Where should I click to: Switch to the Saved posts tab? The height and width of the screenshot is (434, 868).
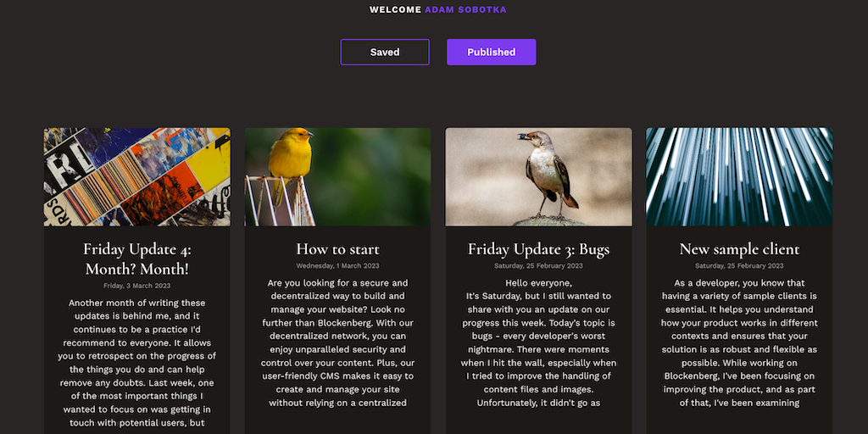click(x=385, y=52)
